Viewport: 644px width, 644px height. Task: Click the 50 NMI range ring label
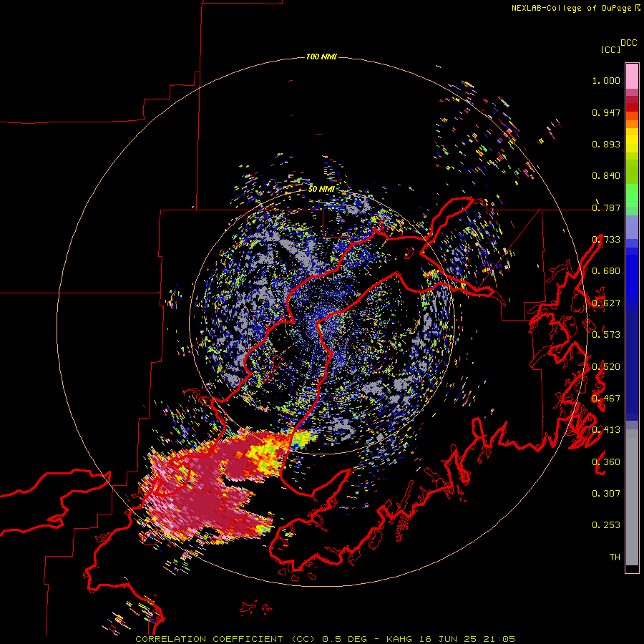click(321, 189)
